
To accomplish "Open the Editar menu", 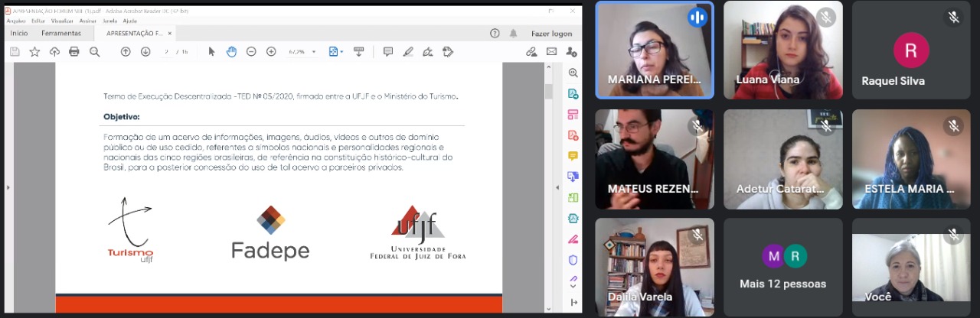I will pyautogui.click(x=38, y=21).
